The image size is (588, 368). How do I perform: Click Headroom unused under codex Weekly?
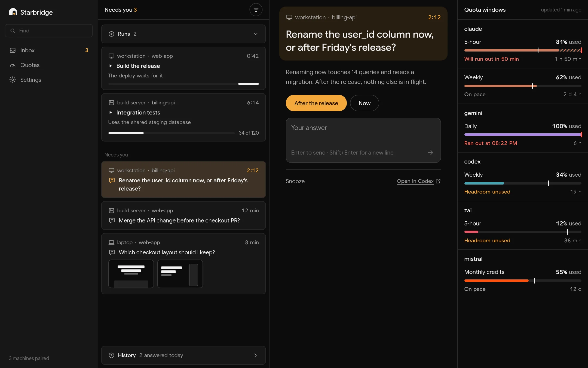click(487, 192)
